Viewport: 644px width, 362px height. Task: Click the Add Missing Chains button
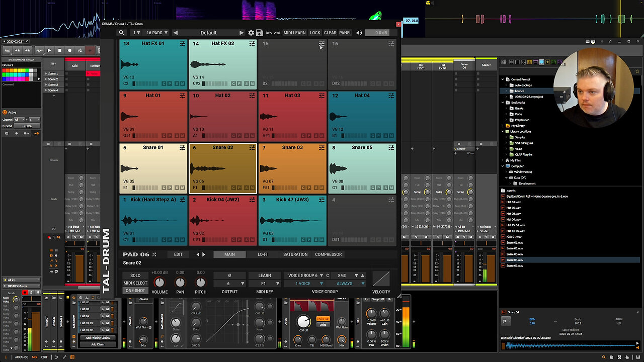[98, 338]
